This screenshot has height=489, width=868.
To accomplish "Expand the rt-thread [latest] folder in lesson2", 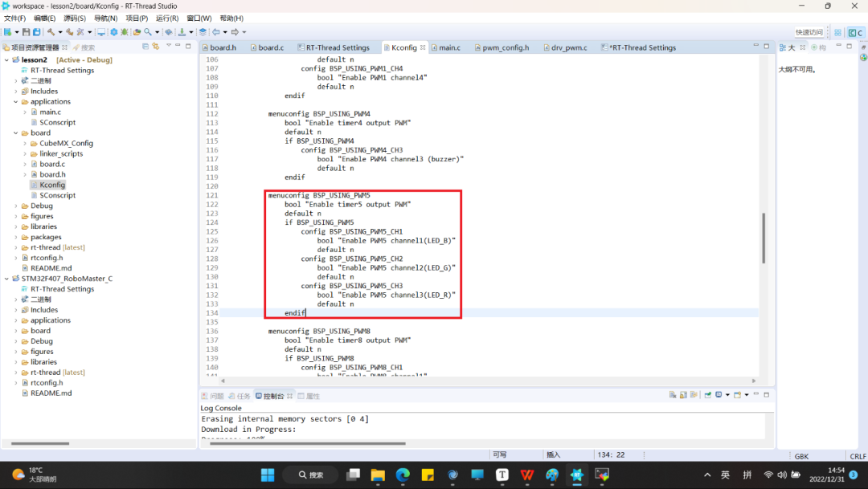I will pos(15,247).
